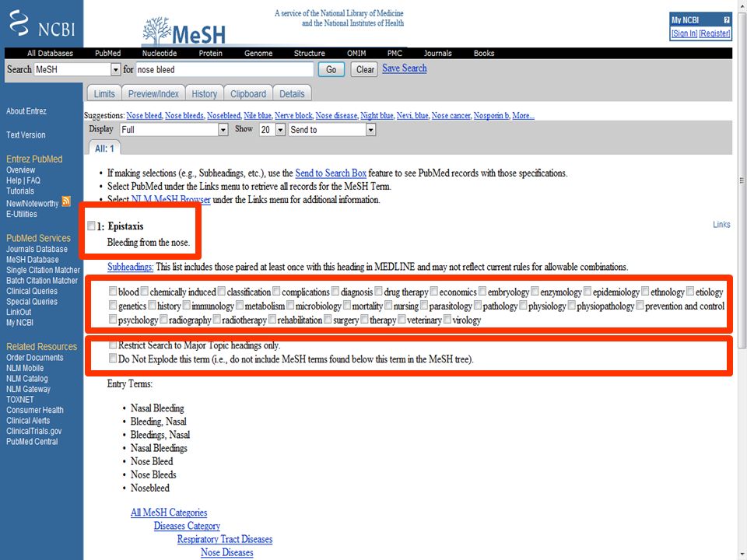The image size is (747, 560).
Task: Open PubMed in the black database bar
Action: pyautogui.click(x=107, y=54)
